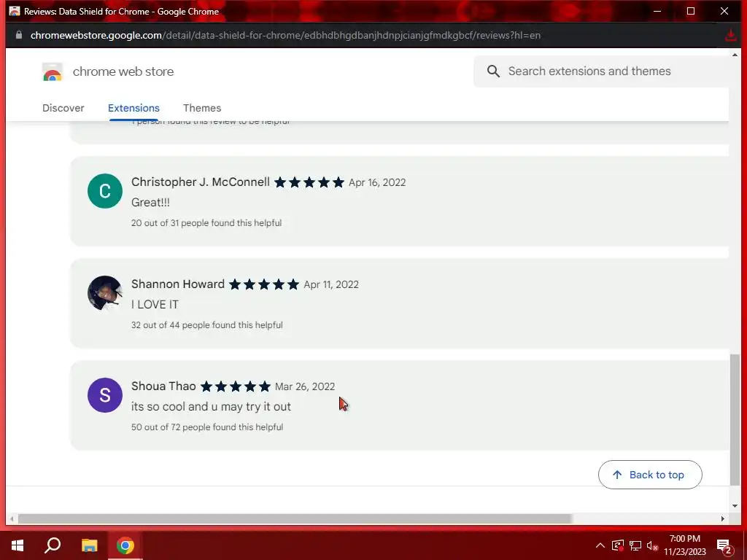Click the five-star rating on Shoua's review
Image resolution: width=747 pixels, height=560 pixels.
[x=236, y=386]
